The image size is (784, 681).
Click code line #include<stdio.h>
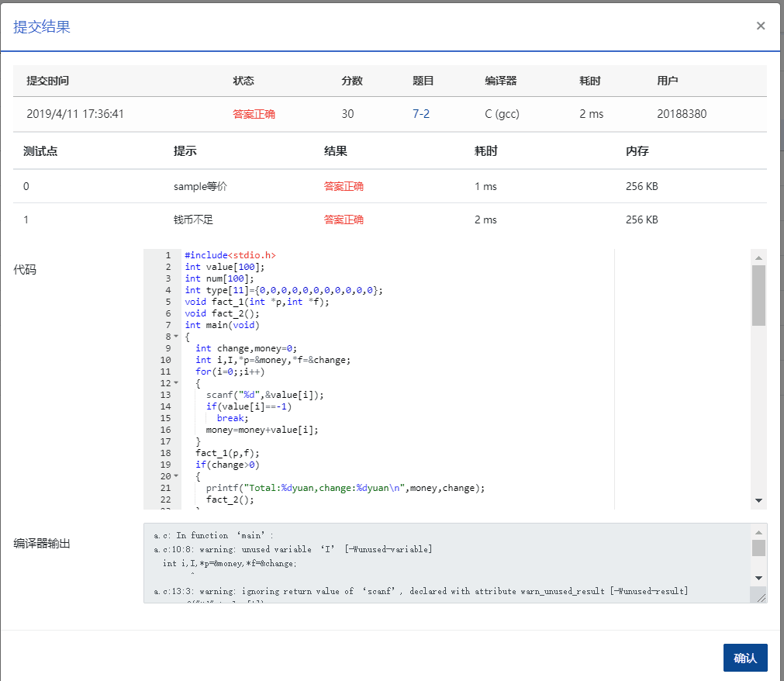pos(230,255)
